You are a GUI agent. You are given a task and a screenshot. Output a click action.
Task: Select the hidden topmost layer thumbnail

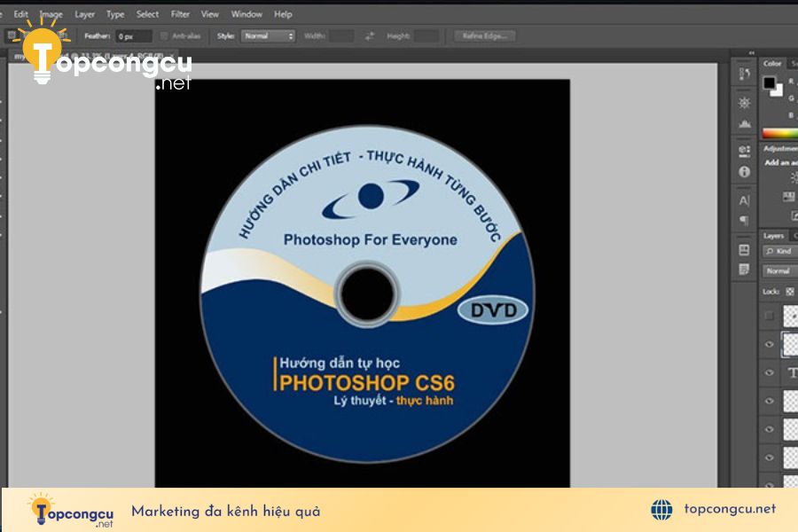pos(791,317)
